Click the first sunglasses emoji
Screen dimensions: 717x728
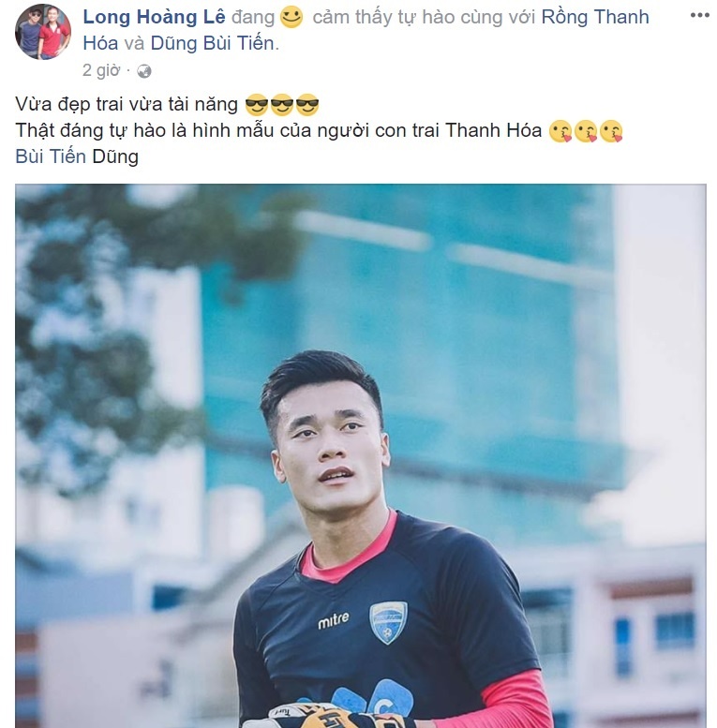256,104
